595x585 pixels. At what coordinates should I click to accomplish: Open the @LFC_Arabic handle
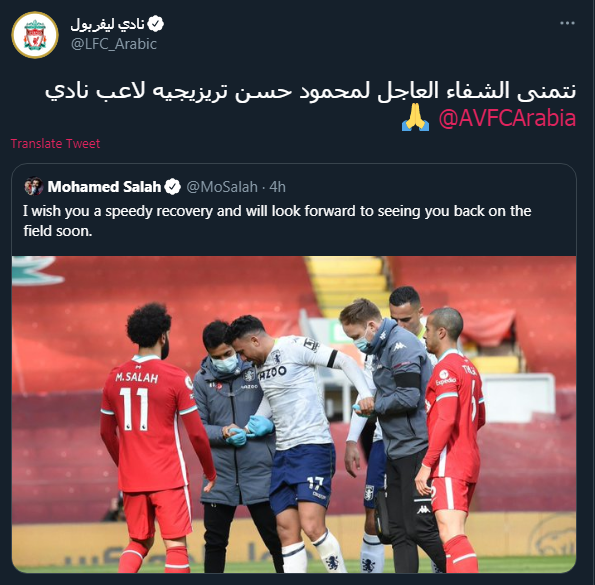coord(114,44)
